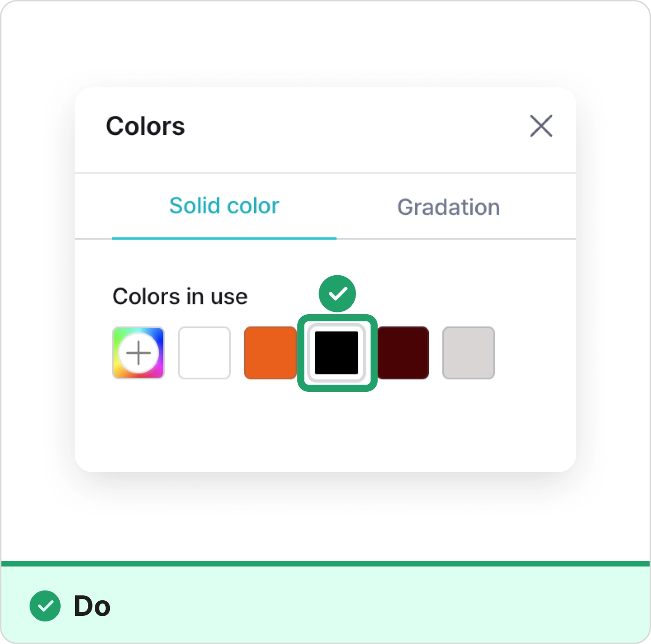Close the Colors dialog with the X
Screen dimensions: 651x644
[541, 126]
